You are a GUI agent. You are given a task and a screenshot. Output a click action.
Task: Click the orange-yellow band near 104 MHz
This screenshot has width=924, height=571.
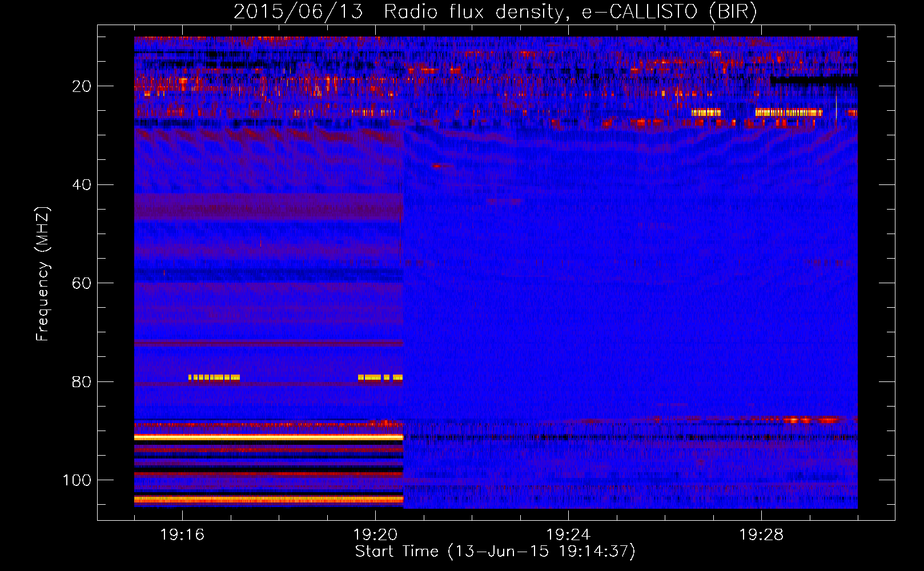268,500
